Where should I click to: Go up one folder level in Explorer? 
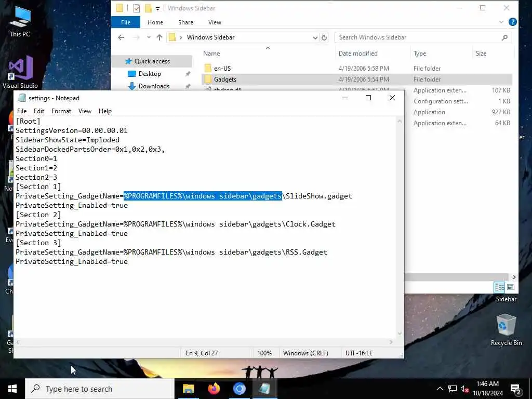(x=159, y=37)
